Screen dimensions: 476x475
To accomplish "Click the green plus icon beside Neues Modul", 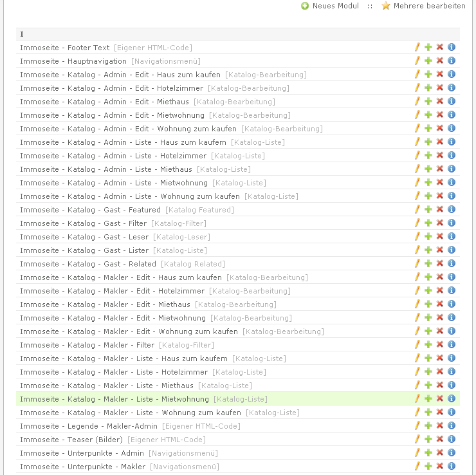I will tap(305, 6).
